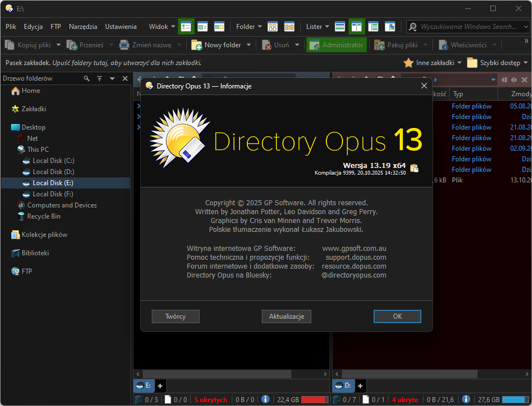Open Kopiuj pliki dropdown arrow

tap(58, 45)
